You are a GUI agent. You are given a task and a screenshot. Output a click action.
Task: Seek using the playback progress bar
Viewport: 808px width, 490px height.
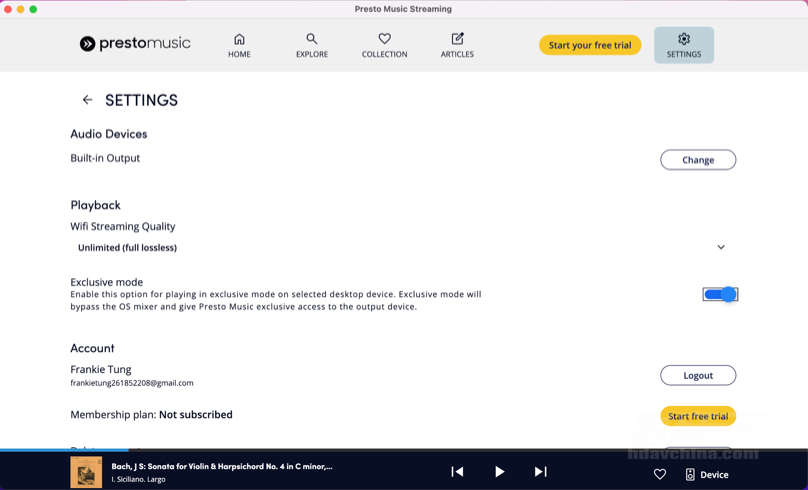click(404, 450)
